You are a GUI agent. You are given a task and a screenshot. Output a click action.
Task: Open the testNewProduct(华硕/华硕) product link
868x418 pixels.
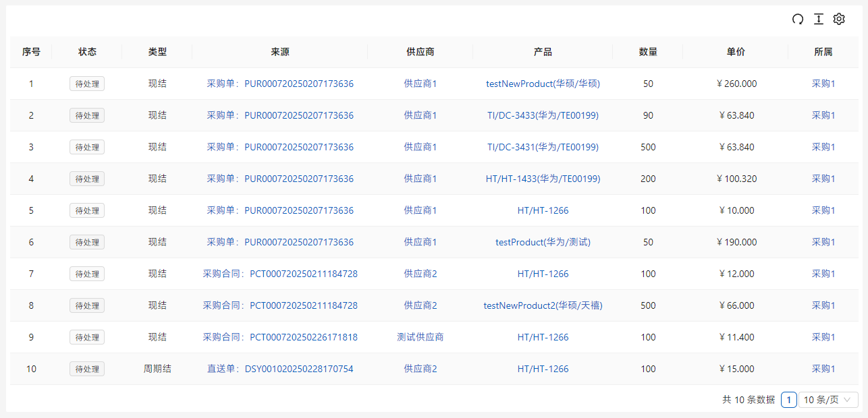coord(543,84)
